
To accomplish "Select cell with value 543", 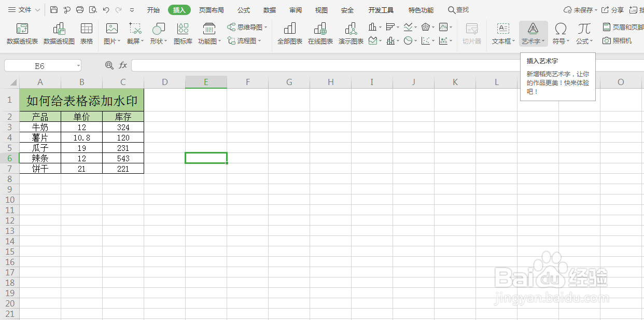I will click(123, 158).
